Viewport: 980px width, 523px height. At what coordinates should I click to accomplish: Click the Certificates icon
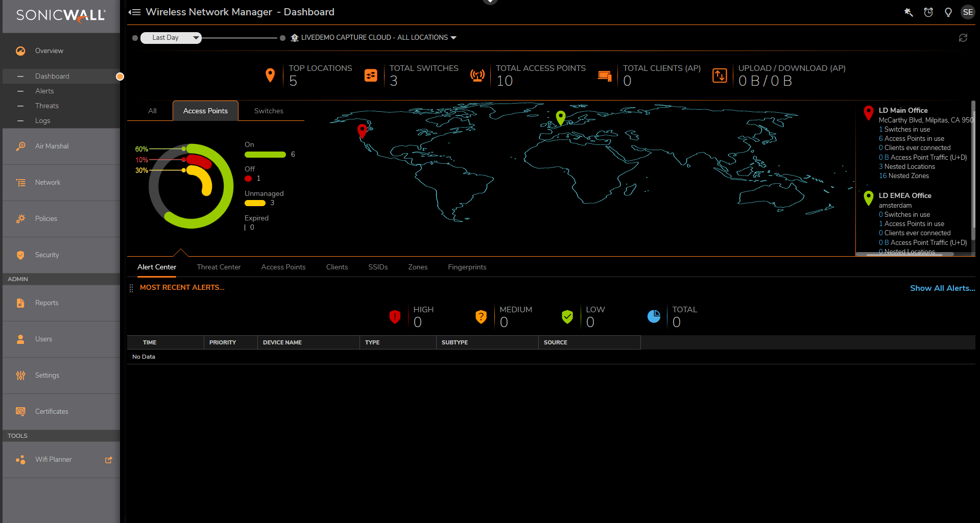[x=20, y=412]
